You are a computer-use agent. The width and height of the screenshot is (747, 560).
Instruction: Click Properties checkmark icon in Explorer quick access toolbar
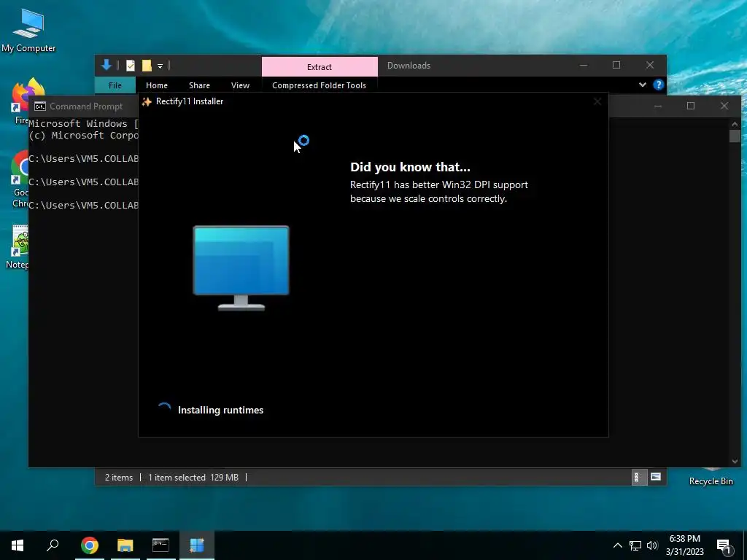131,66
